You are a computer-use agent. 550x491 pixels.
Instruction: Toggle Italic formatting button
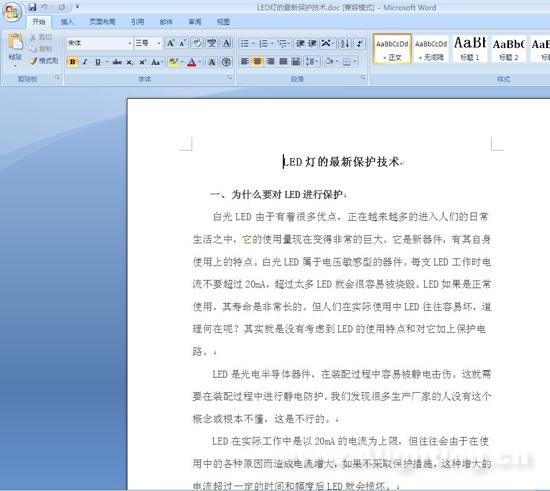(x=85, y=62)
